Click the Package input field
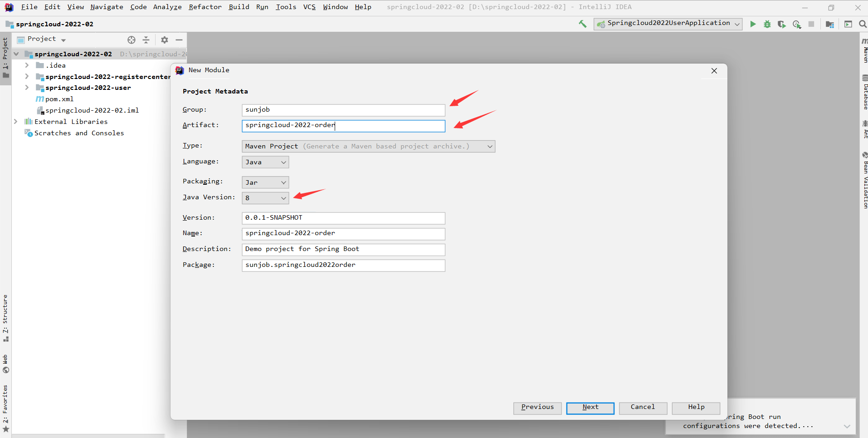 pyautogui.click(x=343, y=265)
